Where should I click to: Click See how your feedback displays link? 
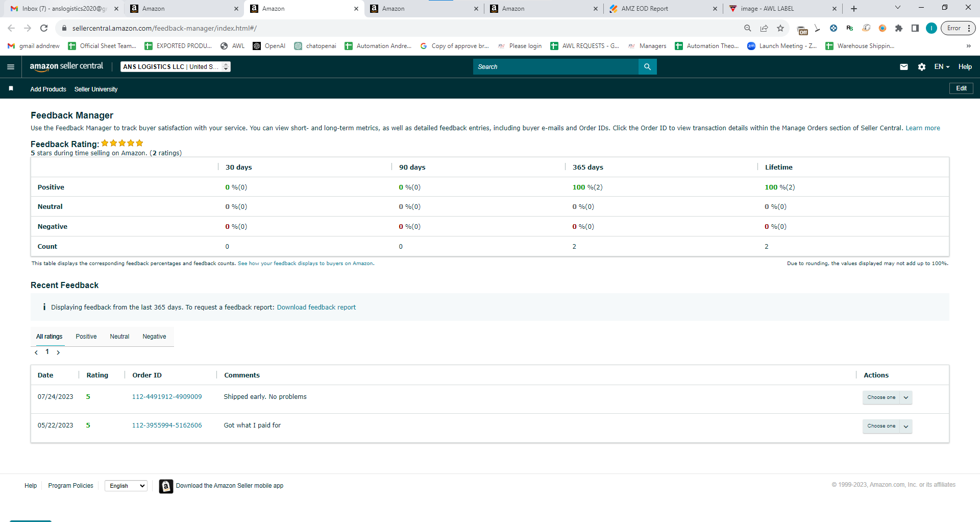pyautogui.click(x=306, y=264)
